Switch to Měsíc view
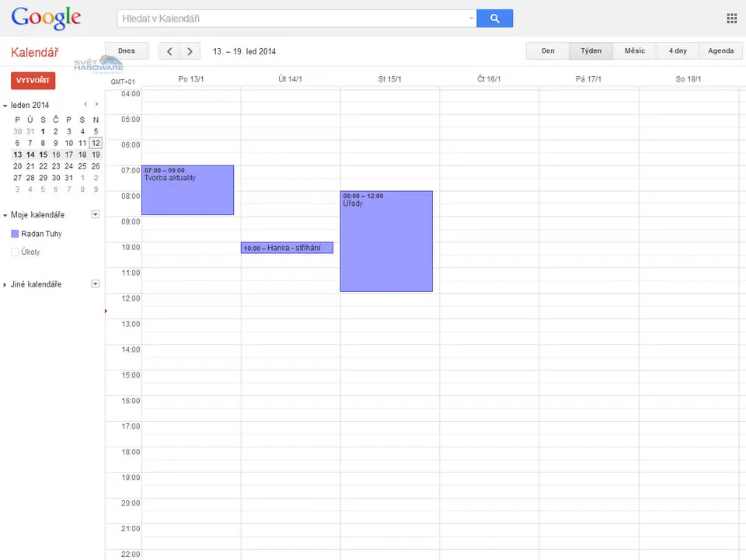The width and height of the screenshot is (746, 560). [634, 51]
